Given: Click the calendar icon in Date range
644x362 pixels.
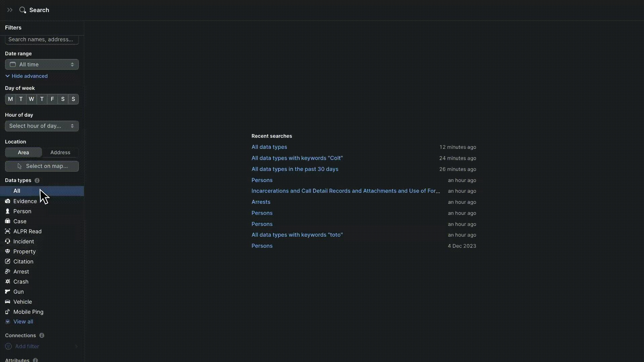Looking at the screenshot, I should pos(13,64).
